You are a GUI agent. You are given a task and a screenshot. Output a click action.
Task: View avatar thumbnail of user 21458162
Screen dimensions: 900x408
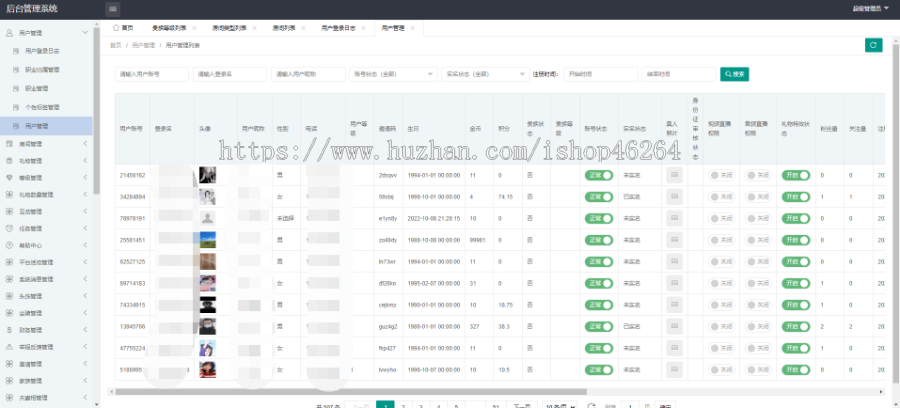[207, 175]
